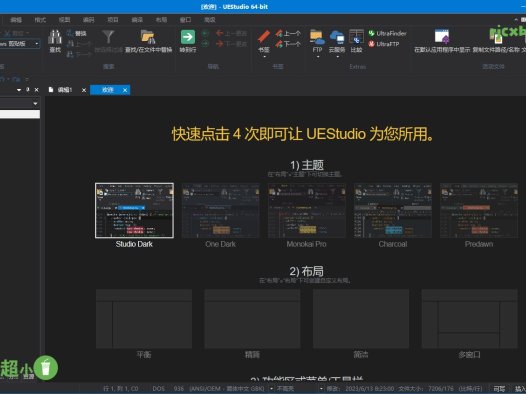Open the 高级 ribbon tab
This screenshot has width=526, height=394.
tap(210, 20)
